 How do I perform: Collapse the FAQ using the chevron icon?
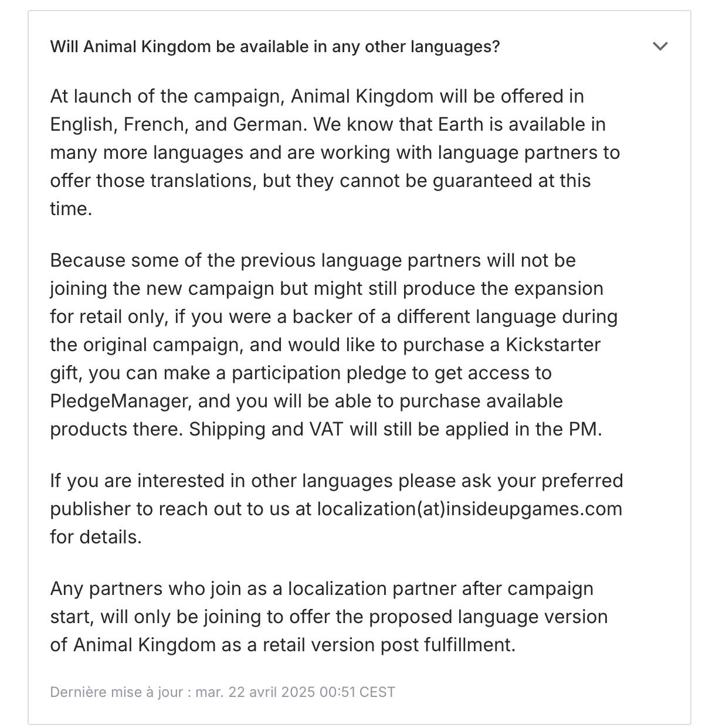660,46
